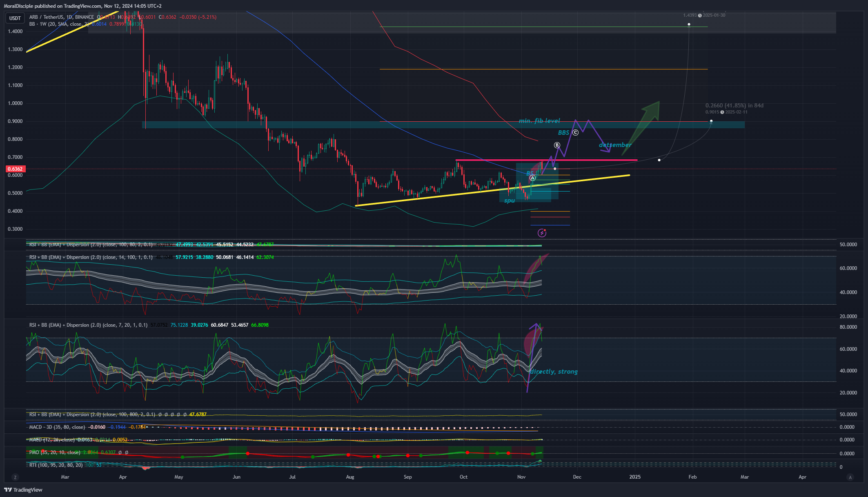Select the BB · 1W indicator legend
The height and width of the screenshot is (497, 868).
click(59, 24)
